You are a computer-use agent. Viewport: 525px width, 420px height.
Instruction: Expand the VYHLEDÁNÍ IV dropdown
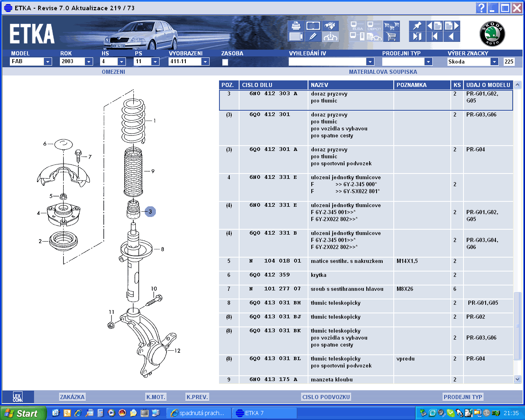[370, 62]
